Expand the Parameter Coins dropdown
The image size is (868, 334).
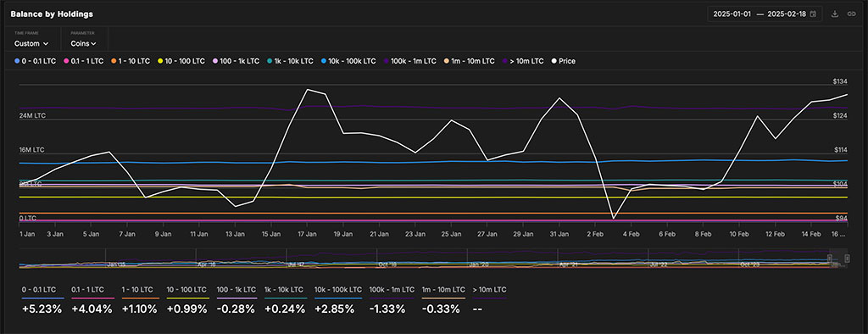(84, 43)
